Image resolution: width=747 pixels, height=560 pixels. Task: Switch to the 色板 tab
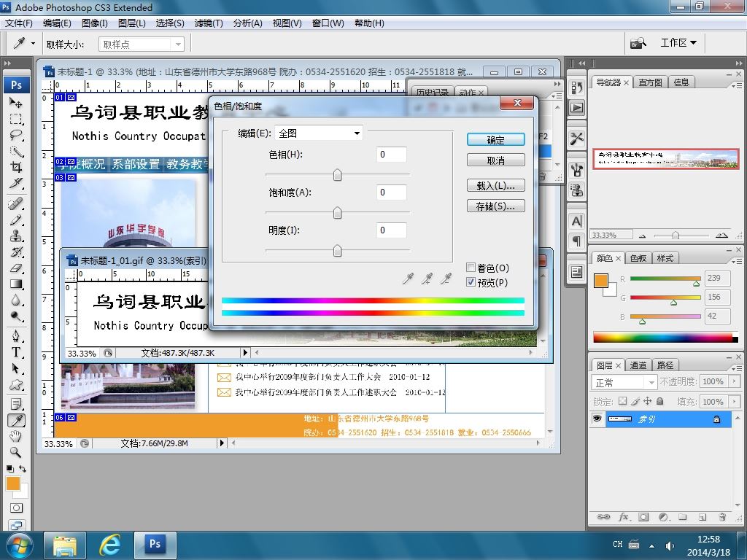click(638, 258)
